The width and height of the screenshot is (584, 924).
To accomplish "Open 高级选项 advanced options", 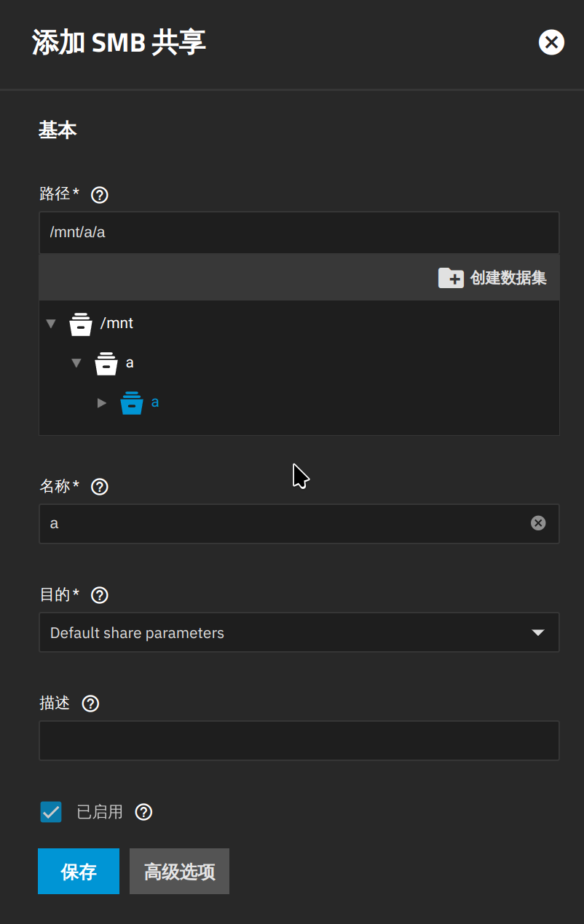I will (x=179, y=871).
